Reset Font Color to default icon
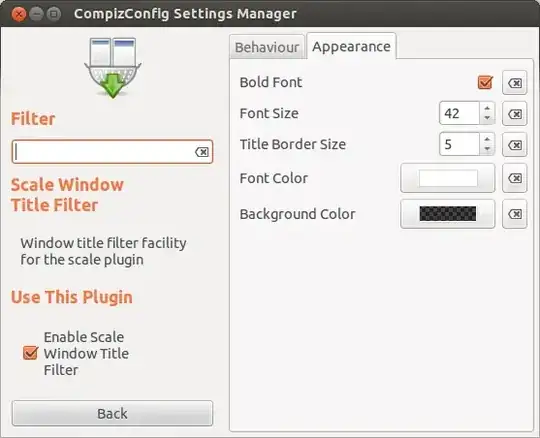Viewport: 540px width, 438px height. pyautogui.click(x=515, y=178)
